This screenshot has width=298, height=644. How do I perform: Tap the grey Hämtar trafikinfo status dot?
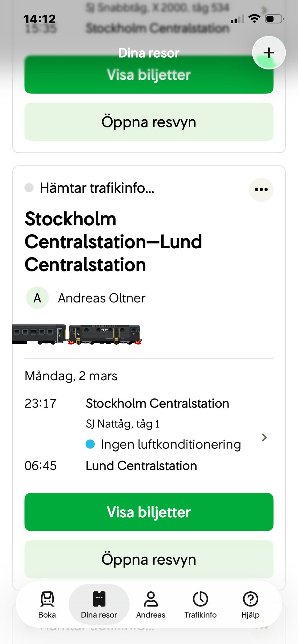29,188
